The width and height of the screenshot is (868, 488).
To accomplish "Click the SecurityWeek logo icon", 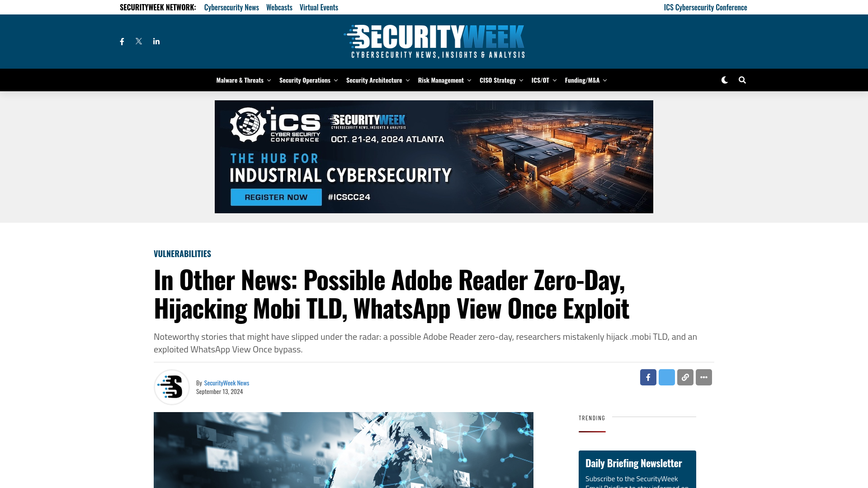I will coord(434,41).
